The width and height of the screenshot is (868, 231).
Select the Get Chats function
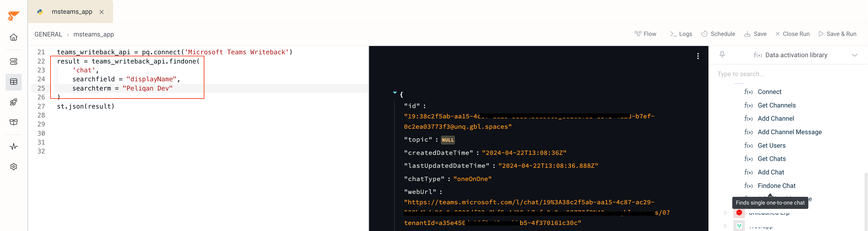pyautogui.click(x=771, y=159)
